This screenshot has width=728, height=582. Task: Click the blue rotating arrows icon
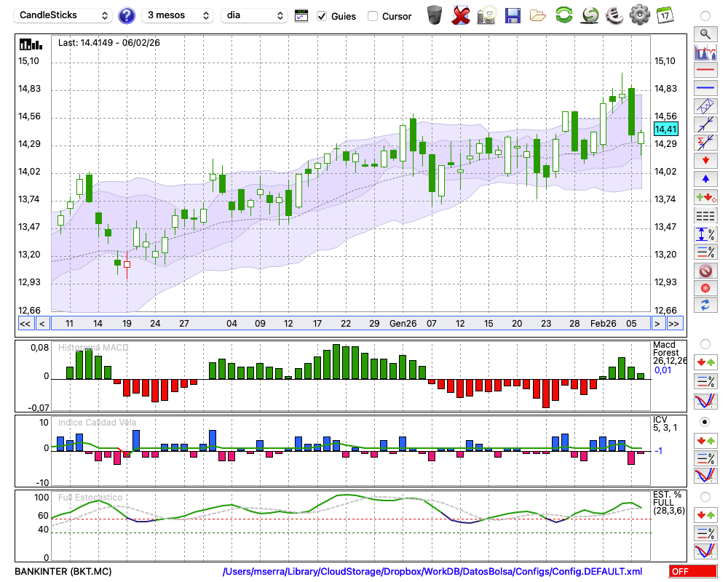click(705, 306)
